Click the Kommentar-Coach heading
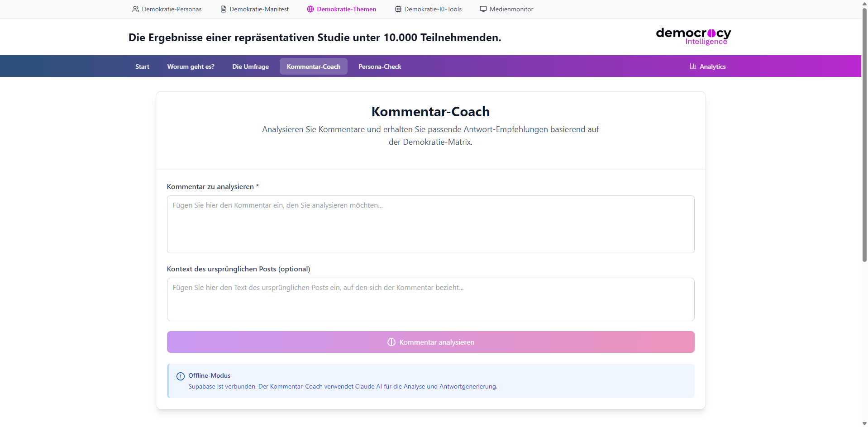 [x=431, y=111]
